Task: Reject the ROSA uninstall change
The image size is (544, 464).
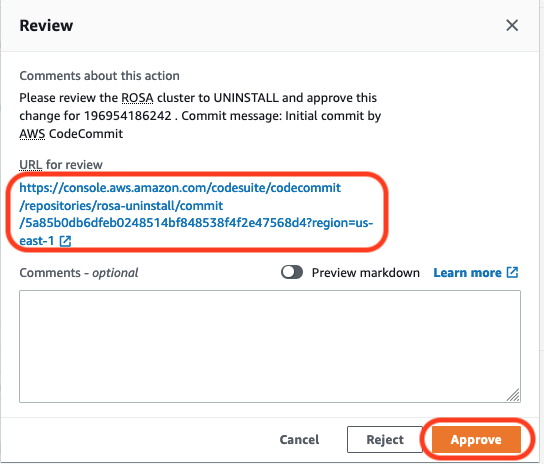Action: pos(385,440)
